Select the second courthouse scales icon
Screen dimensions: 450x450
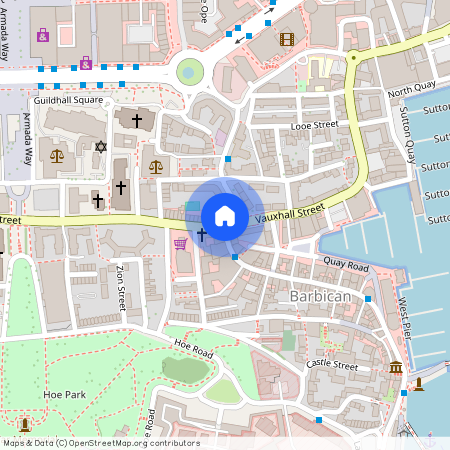156,167
